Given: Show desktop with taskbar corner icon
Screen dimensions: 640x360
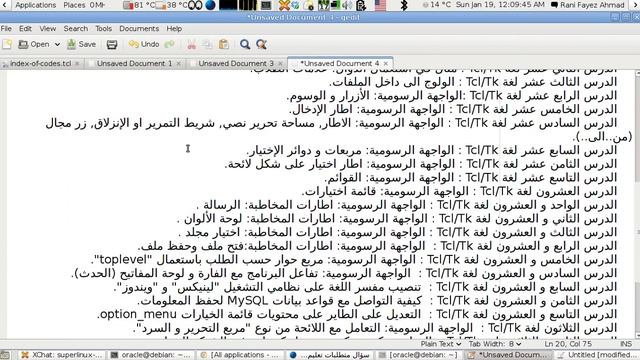Looking at the screenshot, I should click(x=5, y=355).
